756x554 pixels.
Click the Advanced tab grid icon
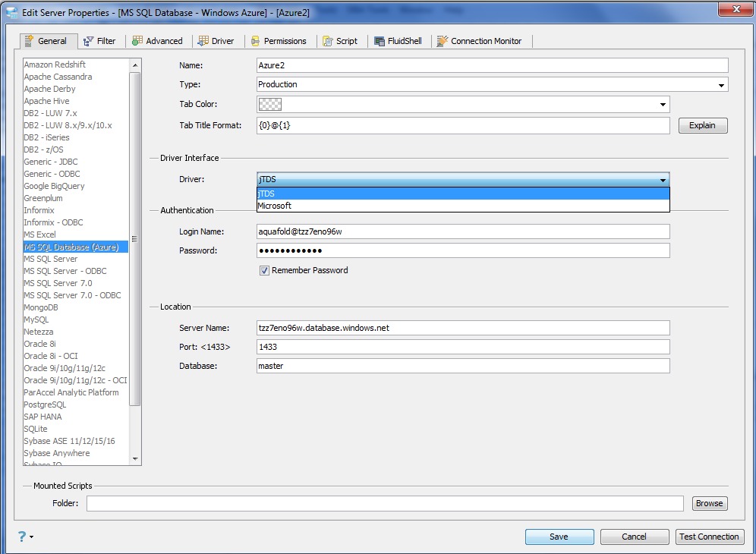pyautogui.click(x=137, y=41)
